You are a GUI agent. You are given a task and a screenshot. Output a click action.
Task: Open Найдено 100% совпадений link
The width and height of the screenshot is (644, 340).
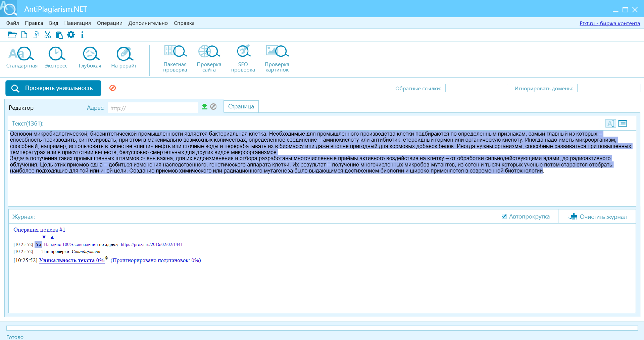tap(71, 244)
